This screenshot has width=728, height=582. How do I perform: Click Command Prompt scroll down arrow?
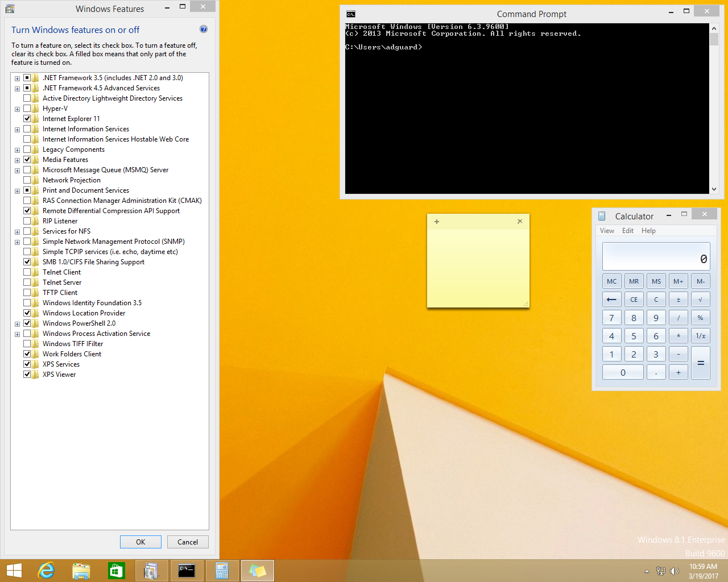tap(714, 189)
